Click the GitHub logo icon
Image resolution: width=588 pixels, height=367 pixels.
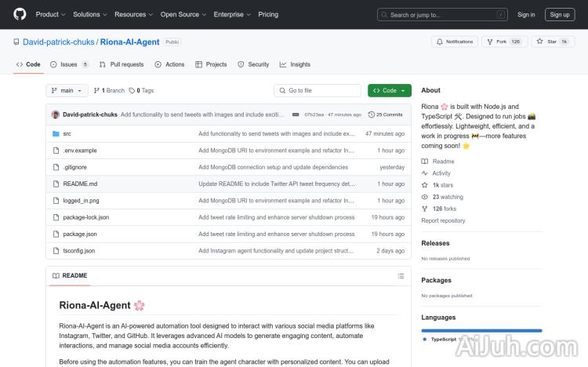coord(20,14)
